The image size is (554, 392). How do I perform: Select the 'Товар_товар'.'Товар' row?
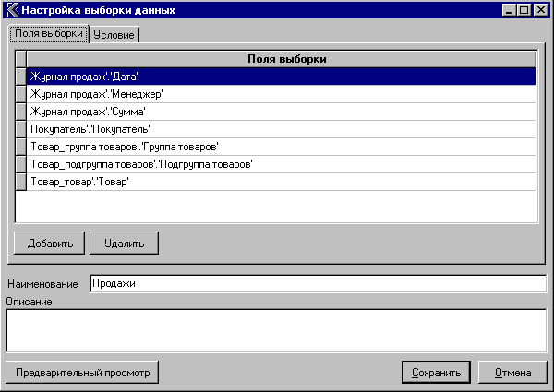click(x=277, y=182)
